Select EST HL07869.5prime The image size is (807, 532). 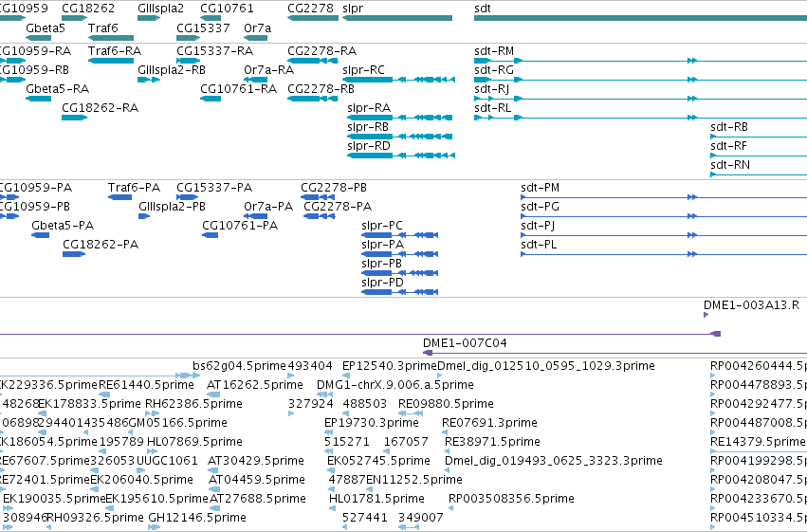(194, 443)
